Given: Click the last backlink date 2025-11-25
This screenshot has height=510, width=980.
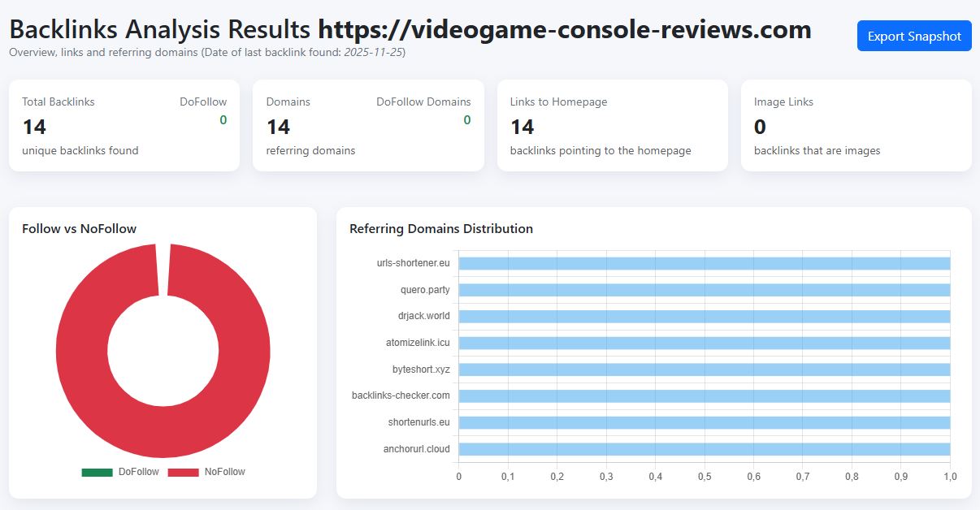Looking at the screenshot, I should tap(373, 52).
